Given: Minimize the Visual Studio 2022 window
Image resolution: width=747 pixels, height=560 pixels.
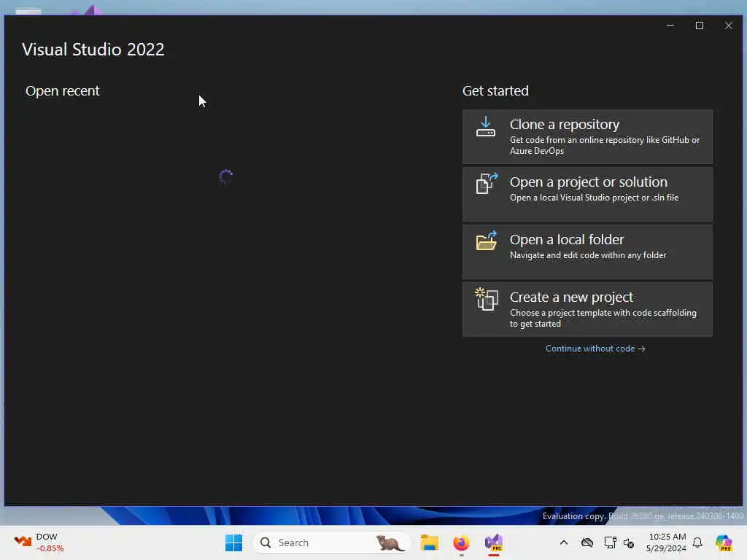Looking at the screenshot, I should (x=670, y=26).
